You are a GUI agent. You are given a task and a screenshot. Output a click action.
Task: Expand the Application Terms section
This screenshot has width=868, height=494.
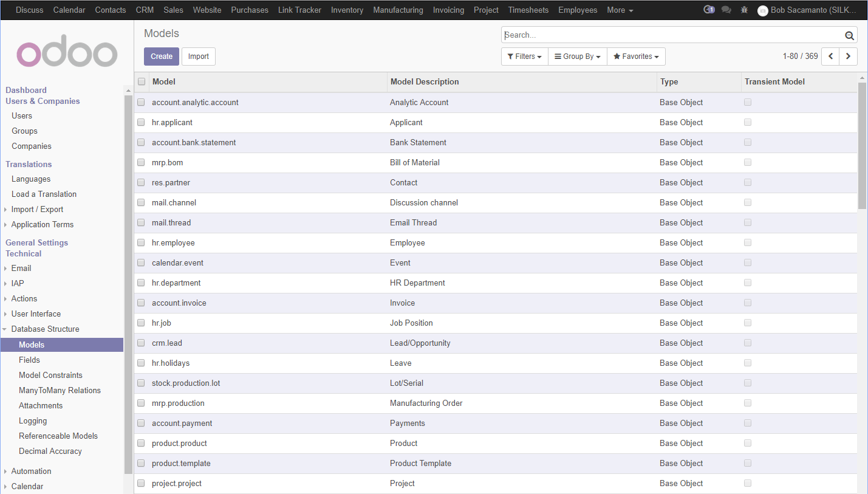pos(42,224)
